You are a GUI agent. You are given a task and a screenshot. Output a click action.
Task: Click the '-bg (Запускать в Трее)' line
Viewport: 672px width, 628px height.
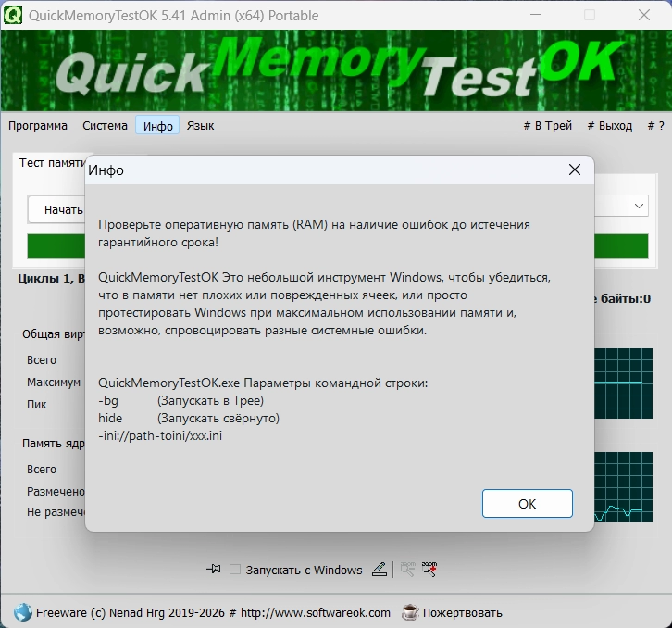tap(180, 401)
